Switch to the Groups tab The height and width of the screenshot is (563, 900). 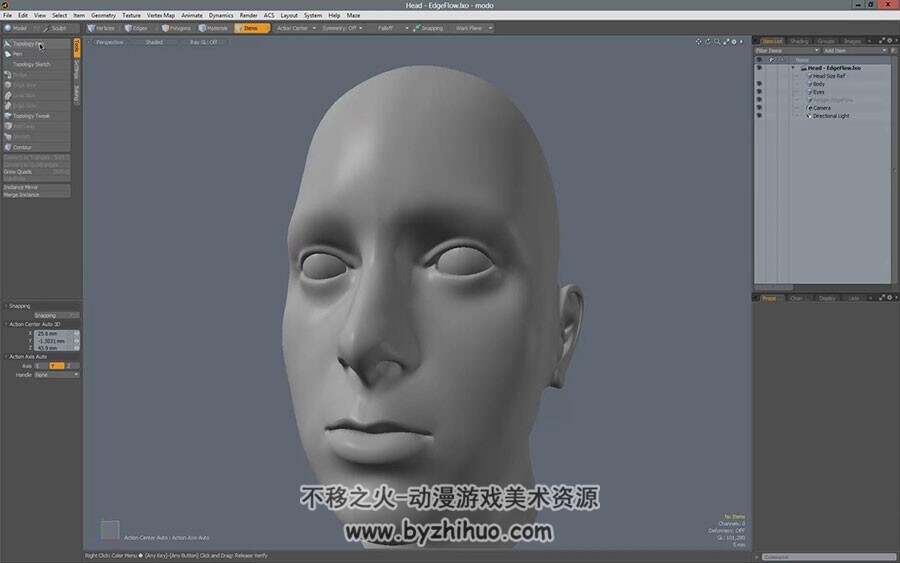point(825,41)
